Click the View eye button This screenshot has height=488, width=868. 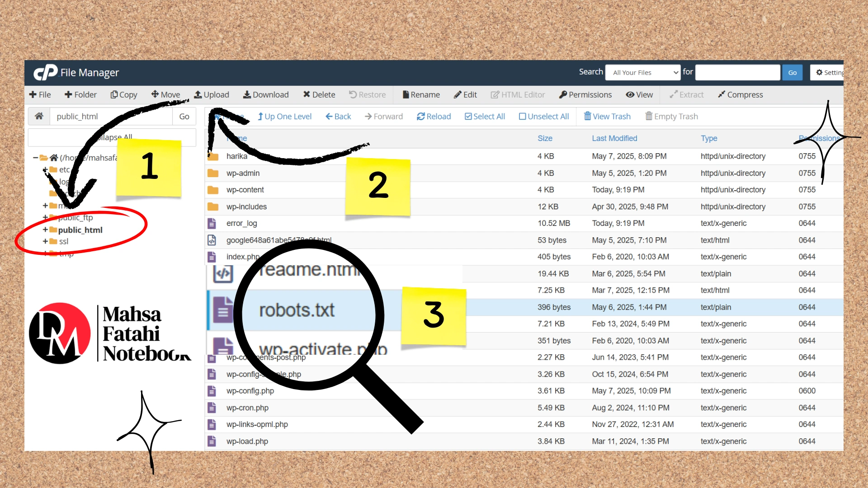(x=639, y=94)
